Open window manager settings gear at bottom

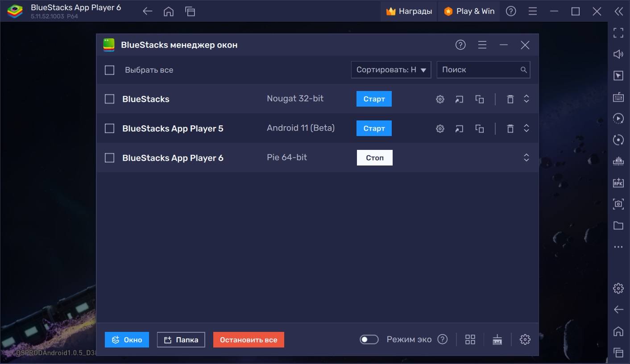click(x=525, y=339)
